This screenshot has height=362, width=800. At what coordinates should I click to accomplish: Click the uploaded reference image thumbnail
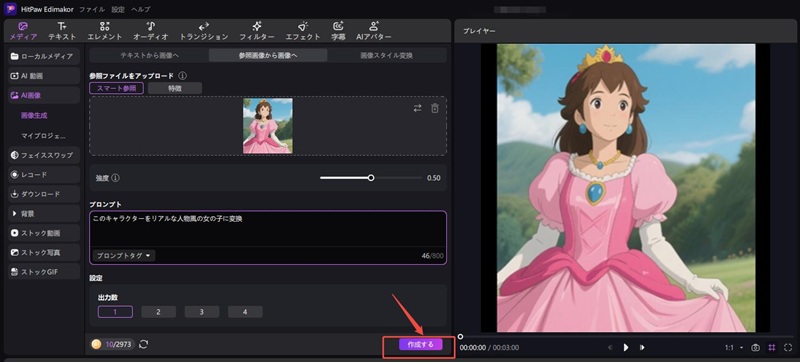pyautogui.click(x=268, y=126)
